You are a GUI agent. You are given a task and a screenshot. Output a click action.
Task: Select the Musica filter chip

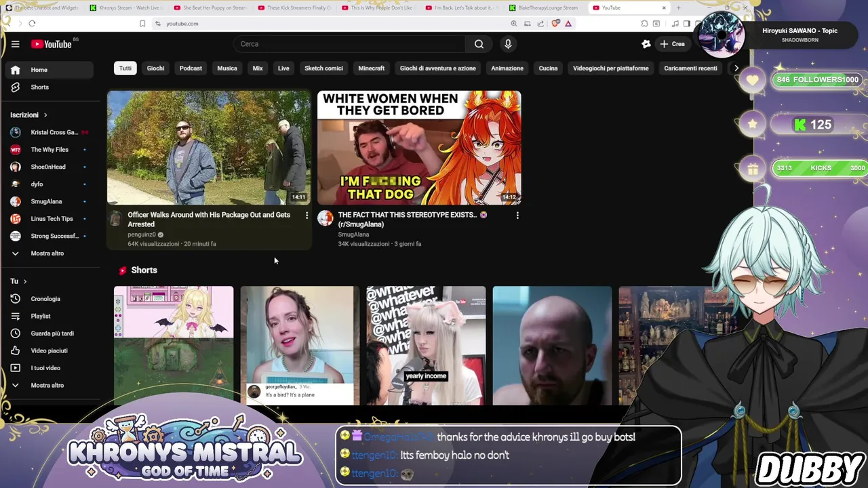[227, 68]
